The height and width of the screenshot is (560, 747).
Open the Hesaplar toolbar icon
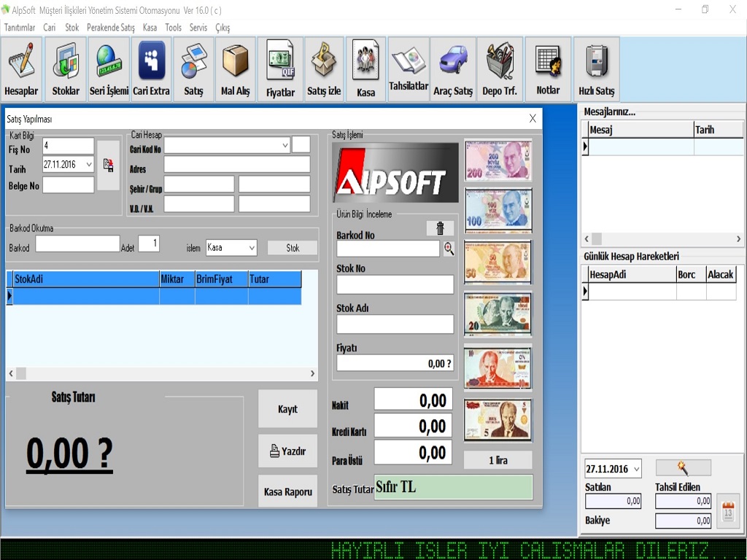[21, 69]
